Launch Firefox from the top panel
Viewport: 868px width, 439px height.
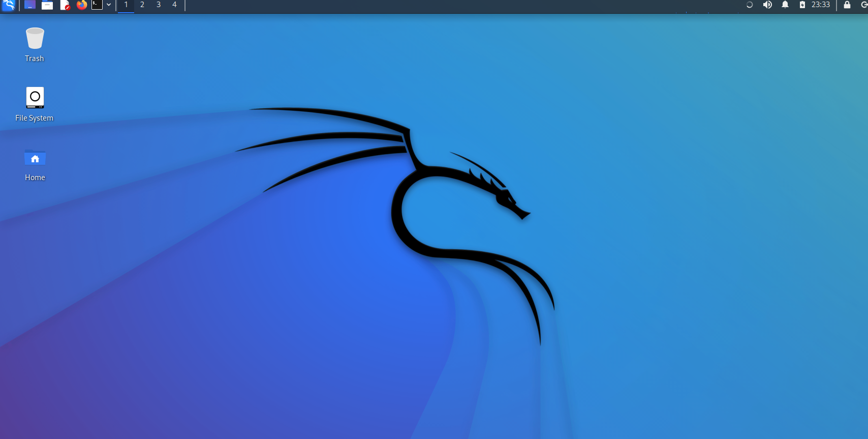pos(82,5)
